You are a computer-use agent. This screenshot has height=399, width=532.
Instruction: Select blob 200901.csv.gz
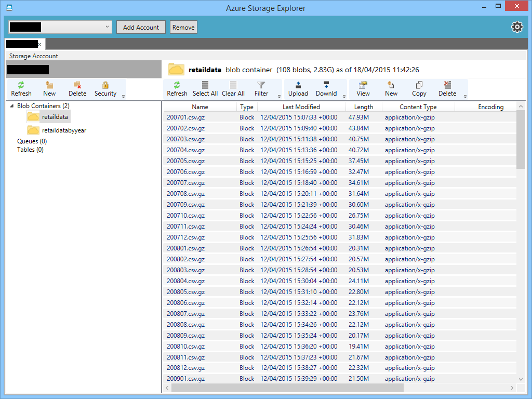[x=340, y=379]
